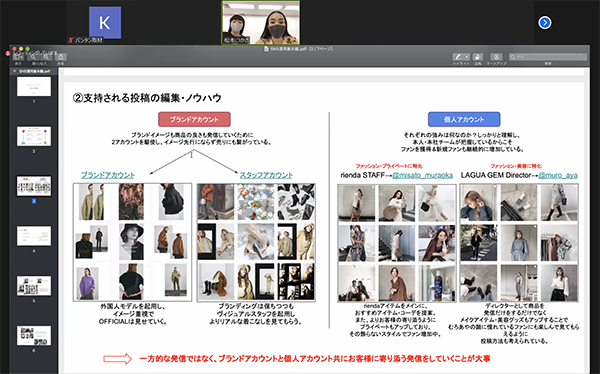The image size is (600, 374).
Task: Open the @muro_aya link
Action: pyautogui.click(x=558, y=175)
